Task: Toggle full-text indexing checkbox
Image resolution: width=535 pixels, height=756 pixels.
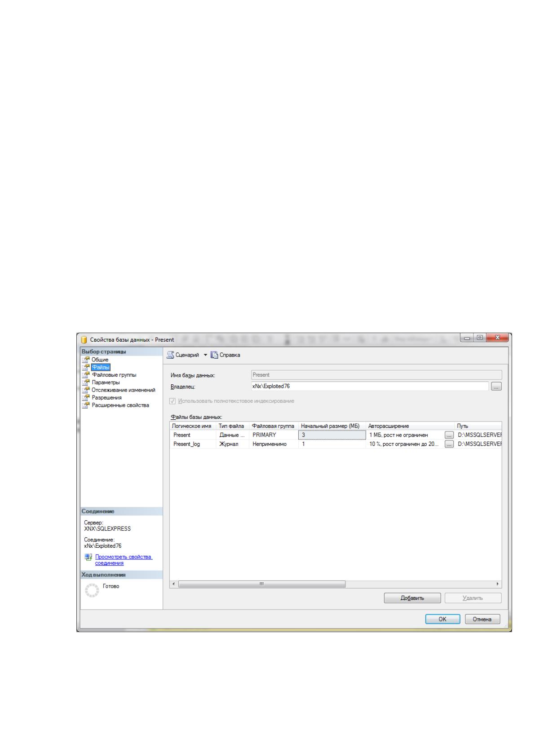Action: 172,401
